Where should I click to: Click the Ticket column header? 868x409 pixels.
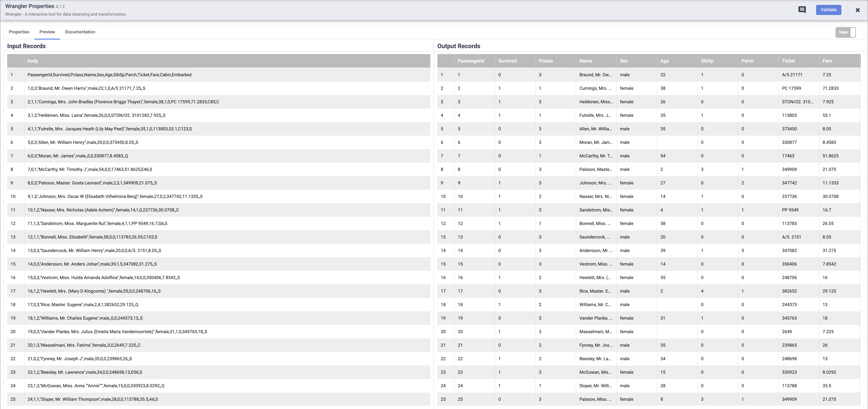tap(788, 61)
